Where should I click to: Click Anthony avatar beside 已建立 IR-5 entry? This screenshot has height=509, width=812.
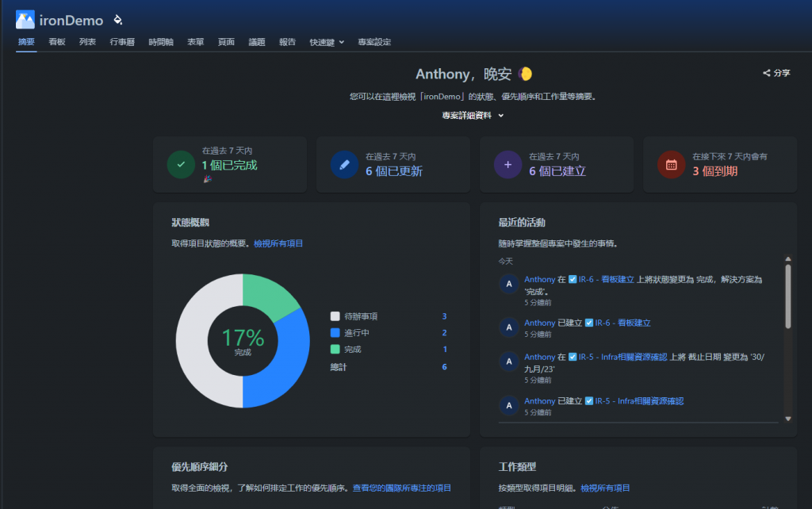[508, 405]
